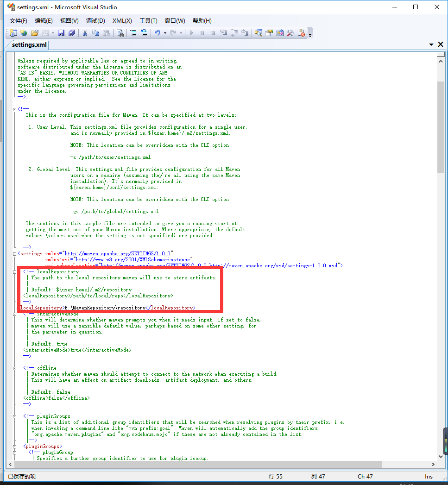The width and height of the screenshot is (448, 485).
Task: Click the Paste clipboard icon
Action: 107,33
